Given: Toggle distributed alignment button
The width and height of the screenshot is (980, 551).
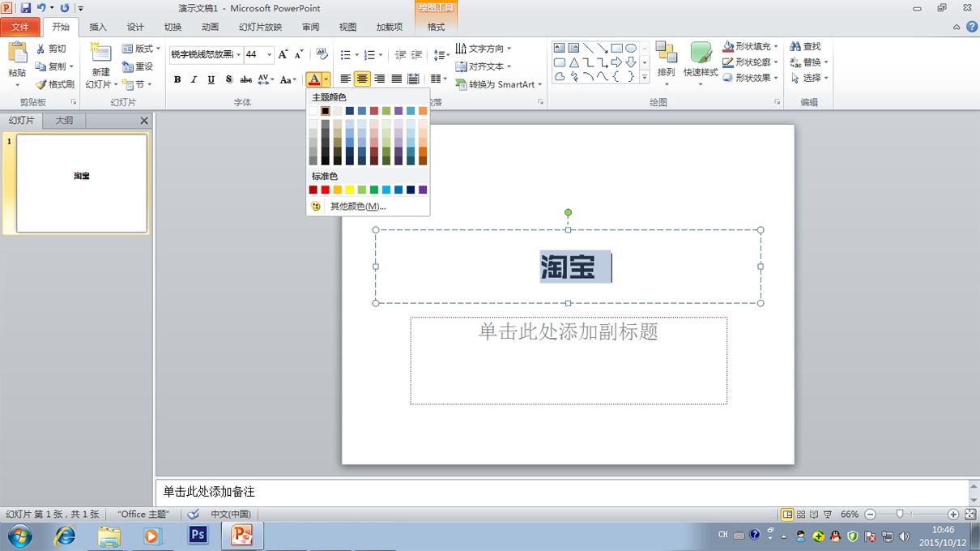Looking at the screenshot, I should pos(414,79).
